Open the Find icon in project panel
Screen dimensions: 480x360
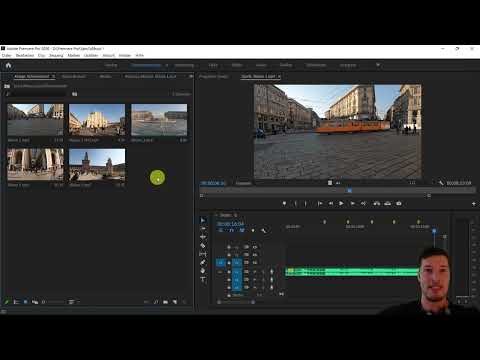click(156, 302)
